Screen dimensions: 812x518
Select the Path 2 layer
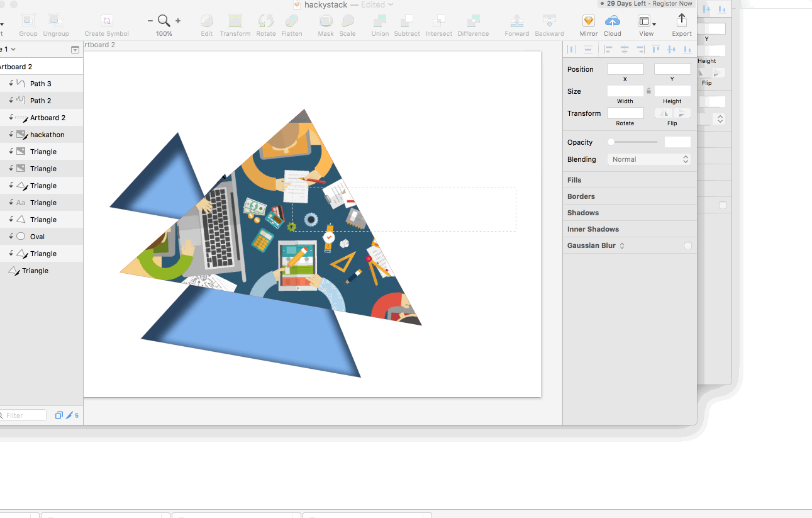coord(42,101)
